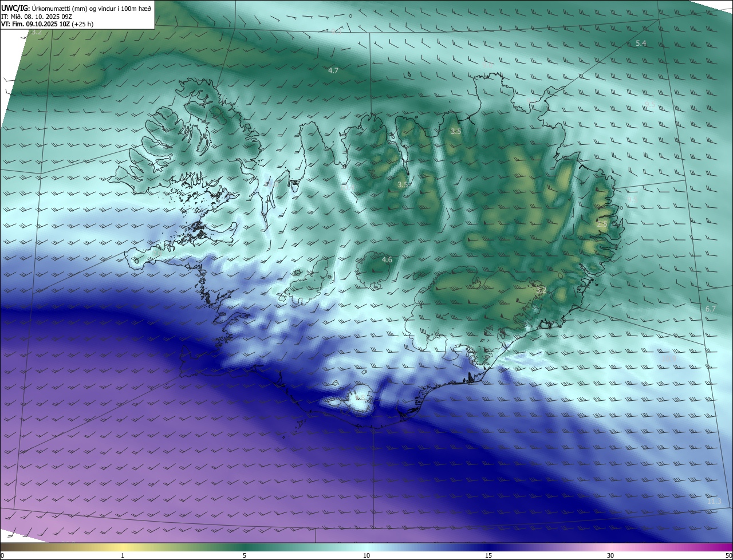733x560 pixels.
Task: Click the map value label 4.6
Action: coord(387,260)
